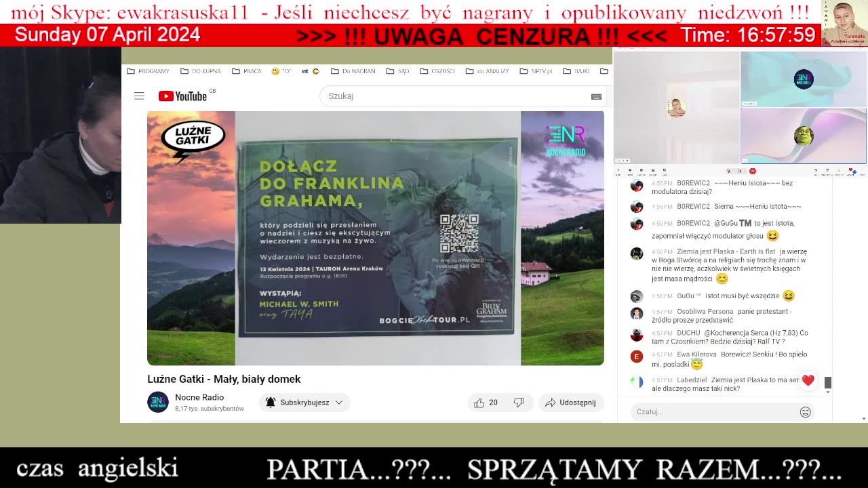Toggle the microphone in Skype call bar
Screen dimensions: 868x488
[728, 171]
